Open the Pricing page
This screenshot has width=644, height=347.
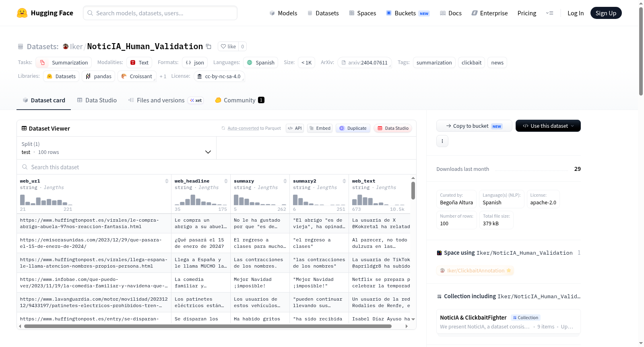click(x=527, y=13)
